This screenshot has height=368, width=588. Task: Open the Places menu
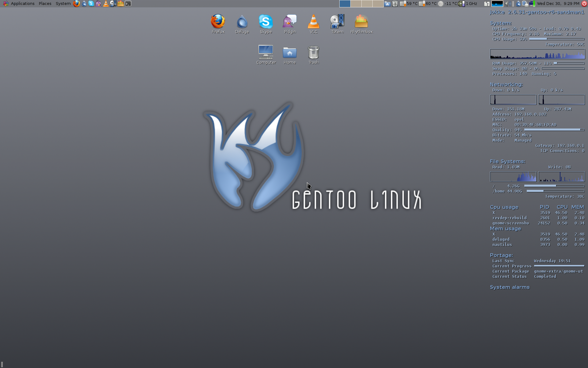(x=45, y=4)
